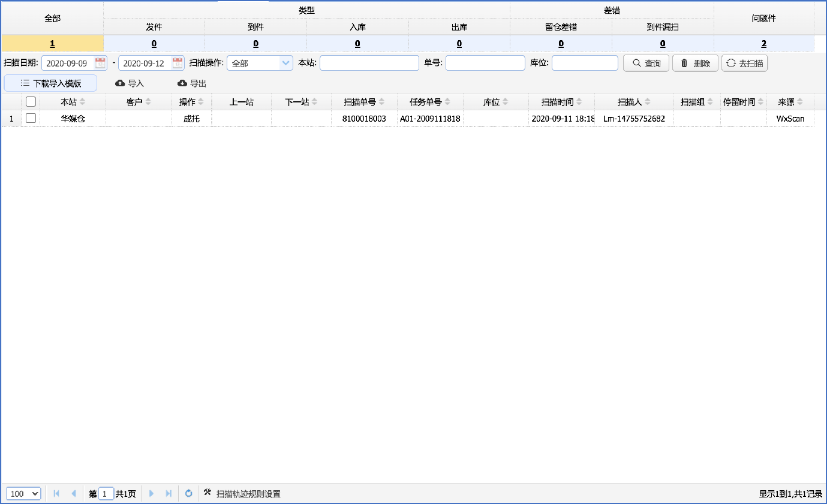This screenshot has height=504, width=827.
Task: Sort by 库位 column arrows
Action: (506, 102)
